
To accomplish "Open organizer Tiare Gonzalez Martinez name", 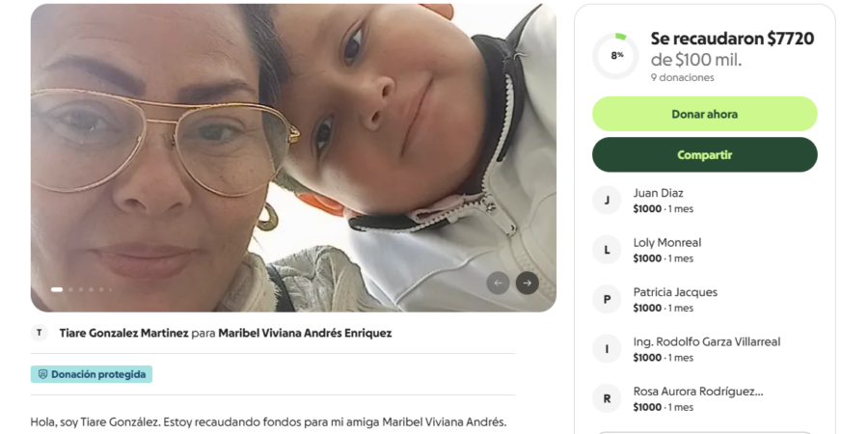I will [124, 334].
